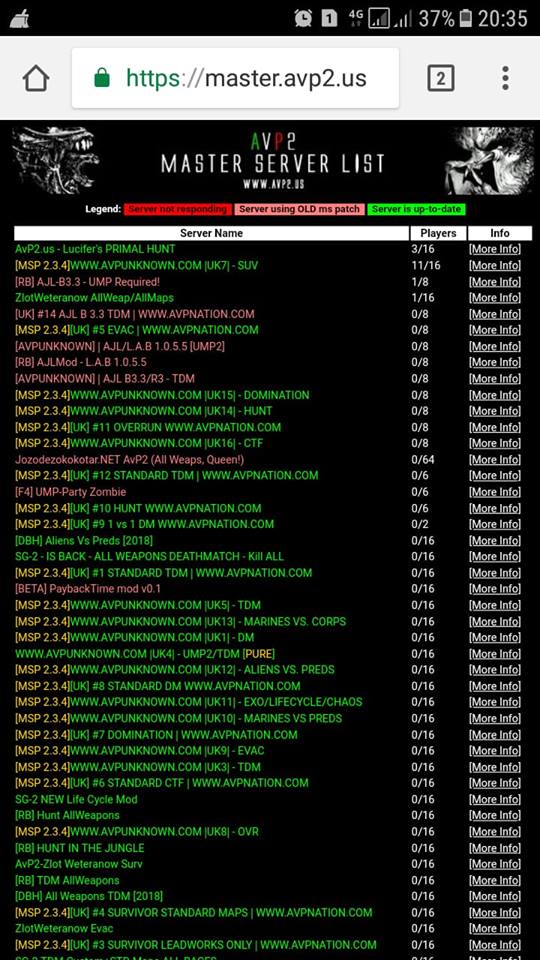Open More Info for UK7 SUV server

495,266
